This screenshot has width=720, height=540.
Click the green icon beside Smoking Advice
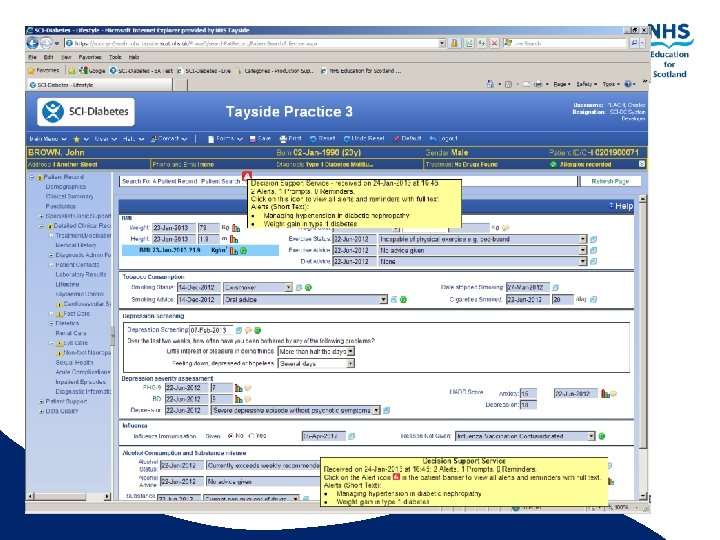click(x=403, y=299)
